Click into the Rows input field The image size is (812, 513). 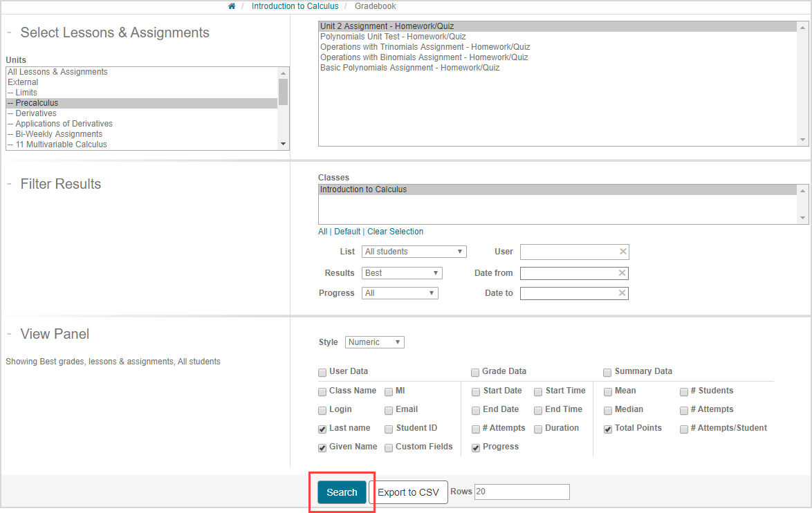[x=522, y=492]
